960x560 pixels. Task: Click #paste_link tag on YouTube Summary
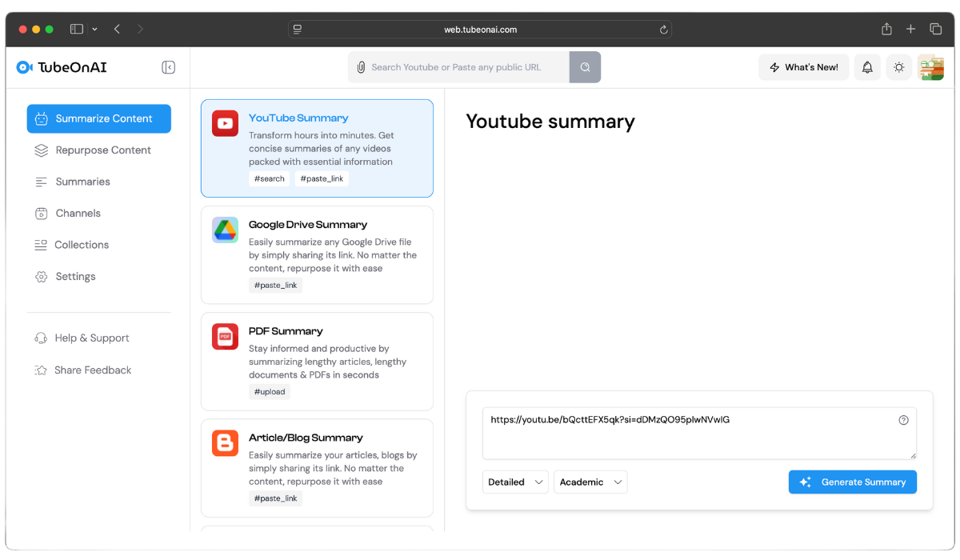(x=322, y=178)
